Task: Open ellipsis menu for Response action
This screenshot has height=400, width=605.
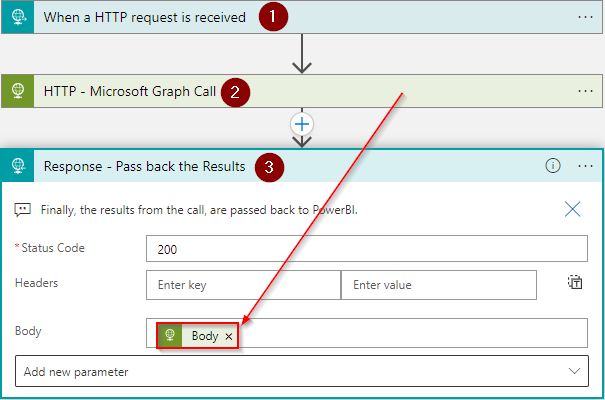Action: 585,166
